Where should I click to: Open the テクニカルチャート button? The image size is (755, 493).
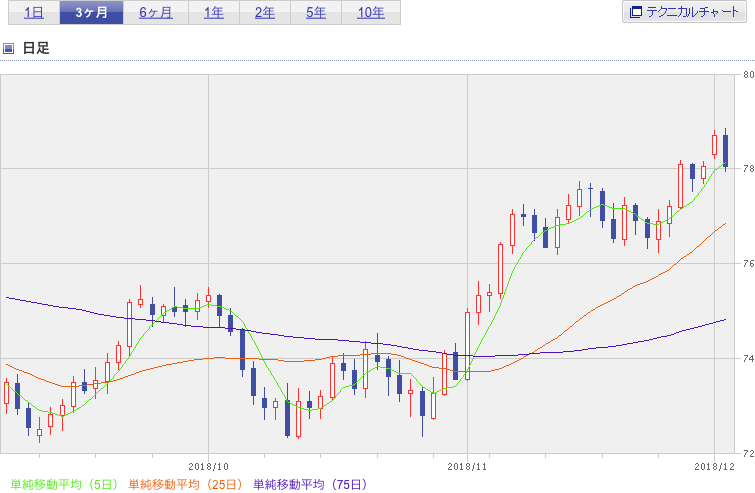[x=684, y=12]
